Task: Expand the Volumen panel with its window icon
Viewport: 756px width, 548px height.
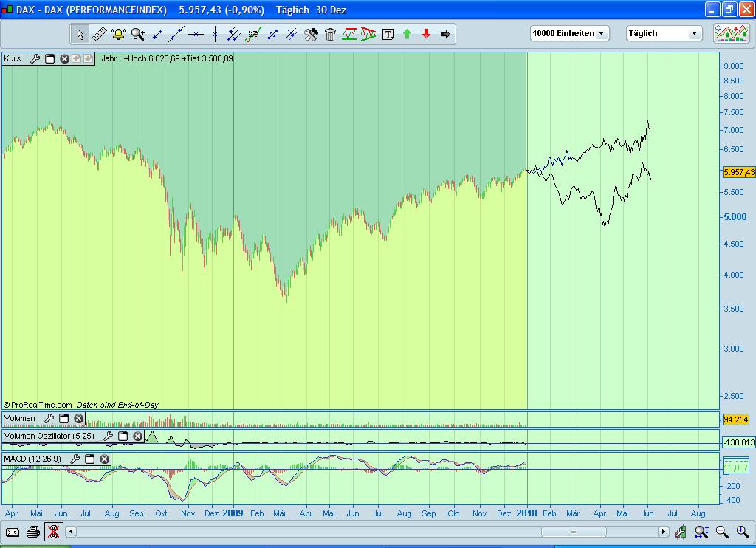Action: tap(64, 418)
